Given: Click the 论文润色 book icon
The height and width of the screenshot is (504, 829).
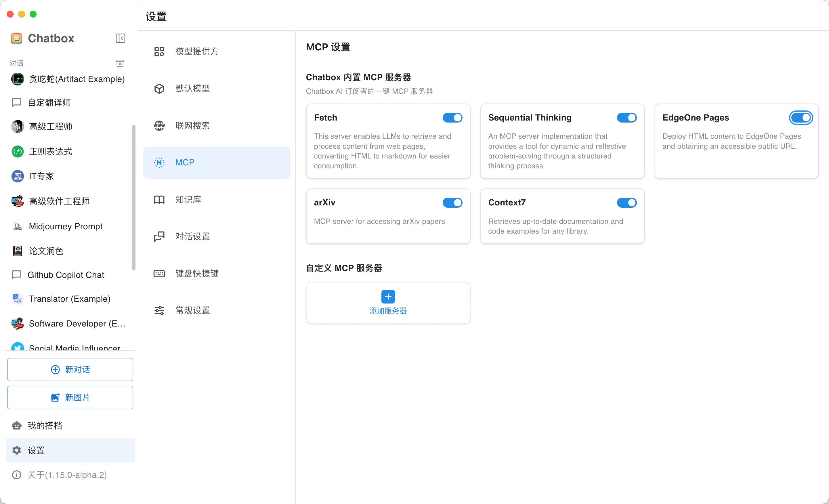Looking at the screenshot, I should 18,251.
